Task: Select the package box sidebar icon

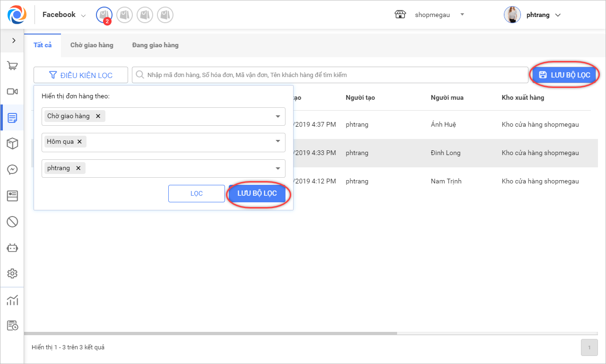Action: tap(12, 144)
